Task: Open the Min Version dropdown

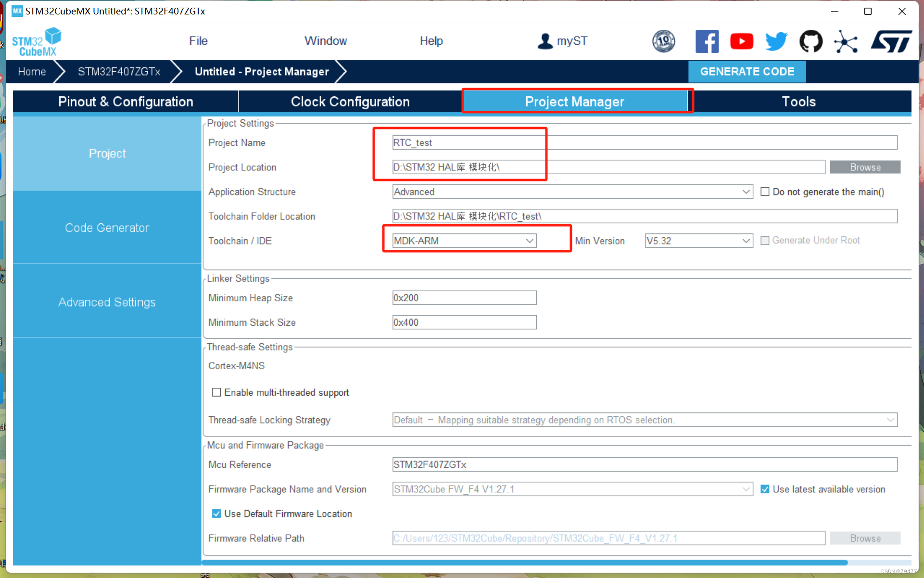Action: coord(746,241)
